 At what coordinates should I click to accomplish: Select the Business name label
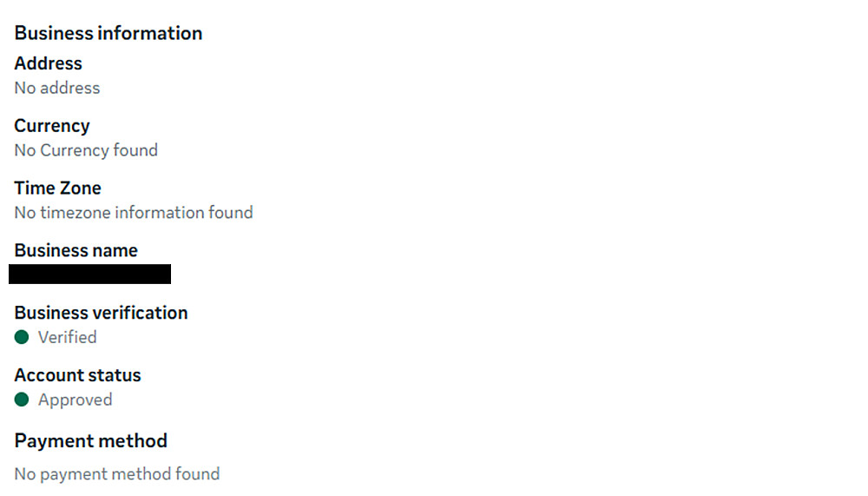76,251
